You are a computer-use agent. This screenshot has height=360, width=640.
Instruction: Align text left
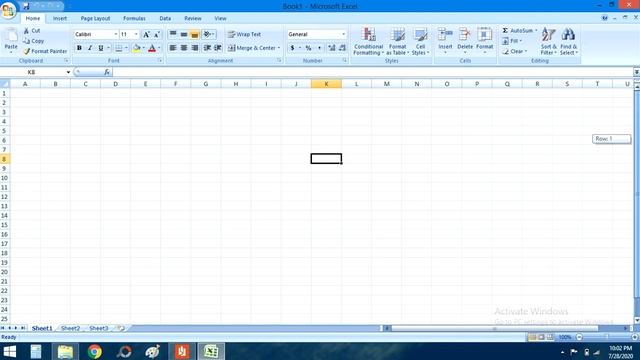173,48
